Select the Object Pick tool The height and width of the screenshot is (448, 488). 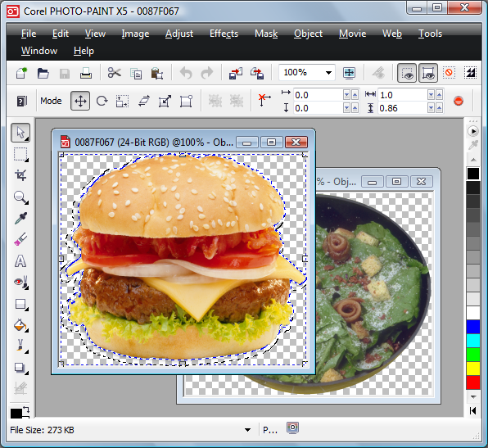pos(20,133)
